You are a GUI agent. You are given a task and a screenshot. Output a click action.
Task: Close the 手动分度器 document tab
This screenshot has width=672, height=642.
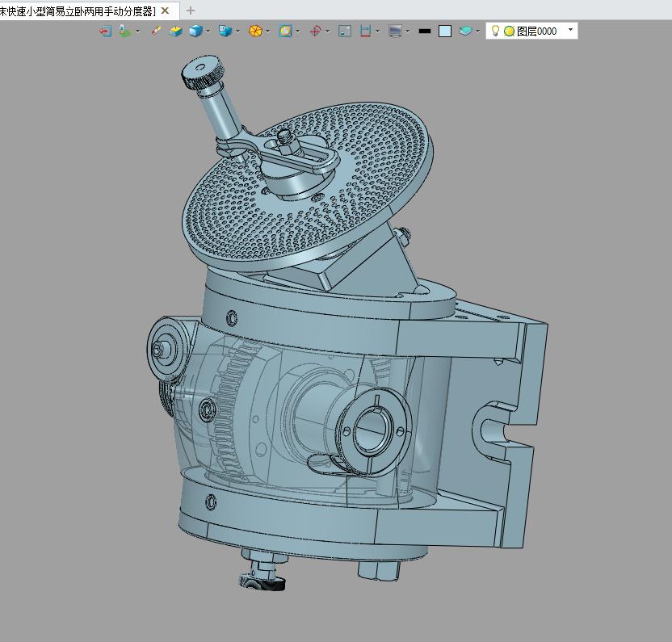tap(165, 10)
